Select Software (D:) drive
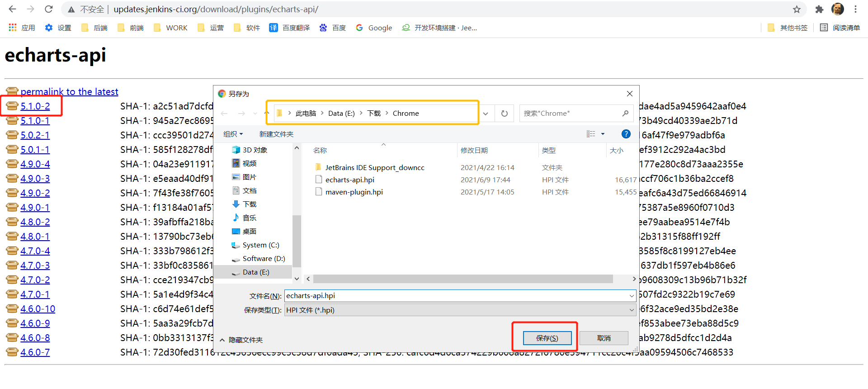 pos(258,258)
